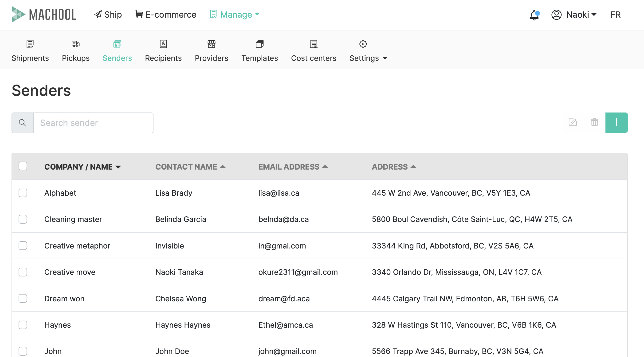Image resolution: width=644 pixels, height=357 pixels.
Task: Click the Providers storefront icon
Action: pyautogui.click(x=212, y=44)
